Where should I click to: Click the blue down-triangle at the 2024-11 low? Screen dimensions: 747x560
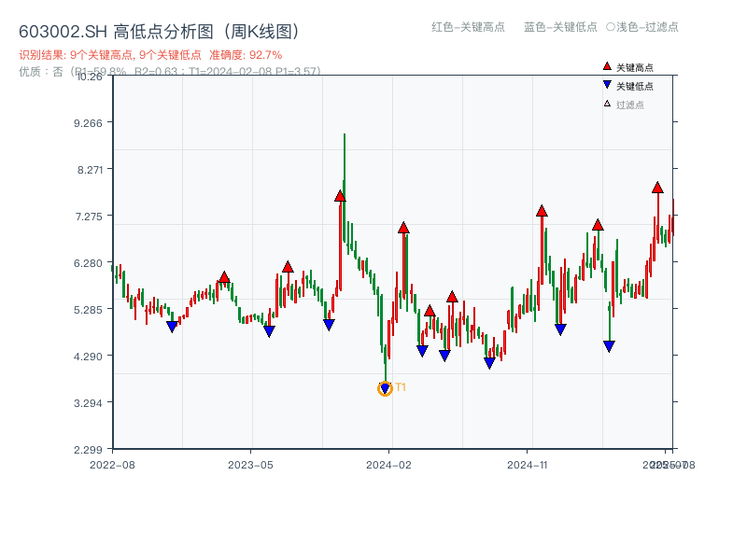(559, 328)
